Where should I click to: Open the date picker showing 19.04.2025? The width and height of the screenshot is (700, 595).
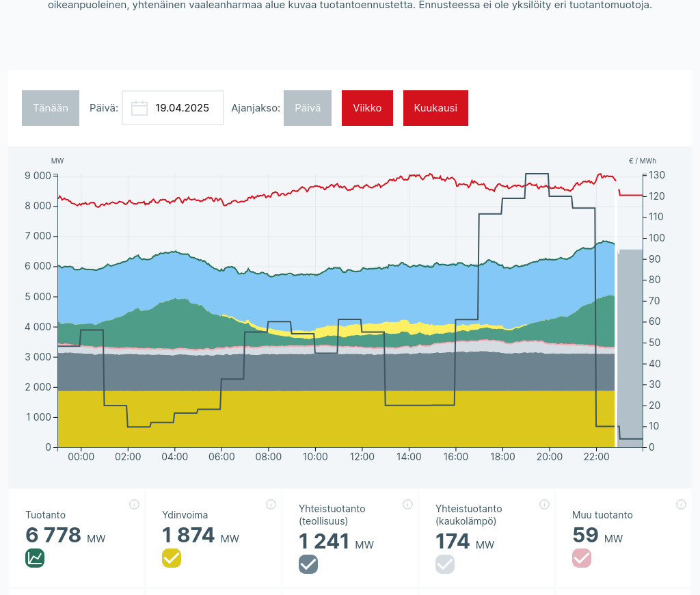181,108
